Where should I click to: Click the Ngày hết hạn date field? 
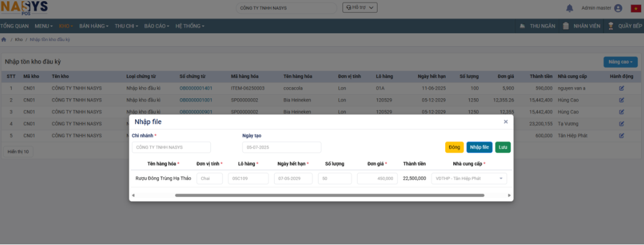(293, 179)
